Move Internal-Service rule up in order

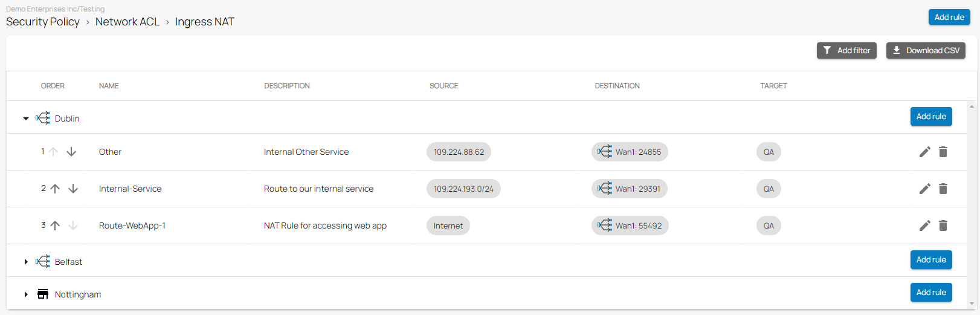coord(55,189)
